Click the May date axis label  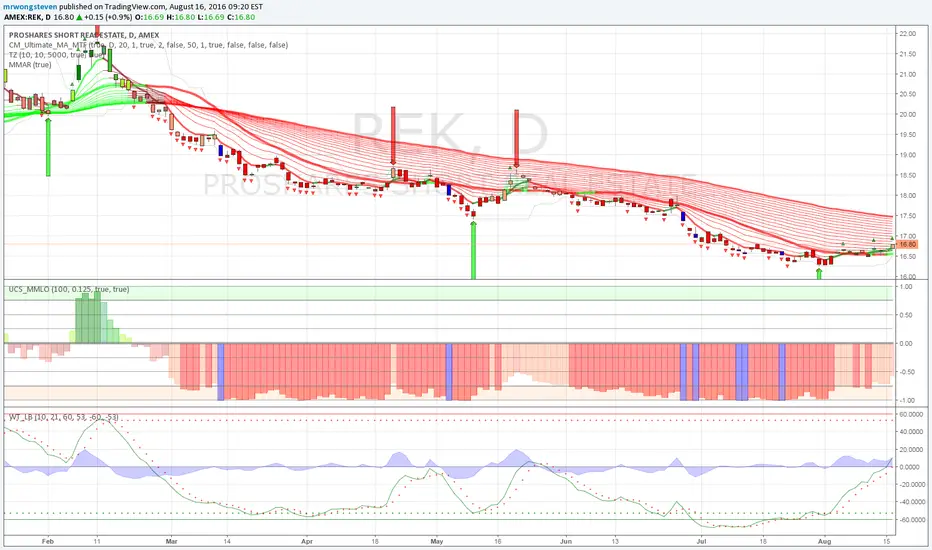[437, 542]
